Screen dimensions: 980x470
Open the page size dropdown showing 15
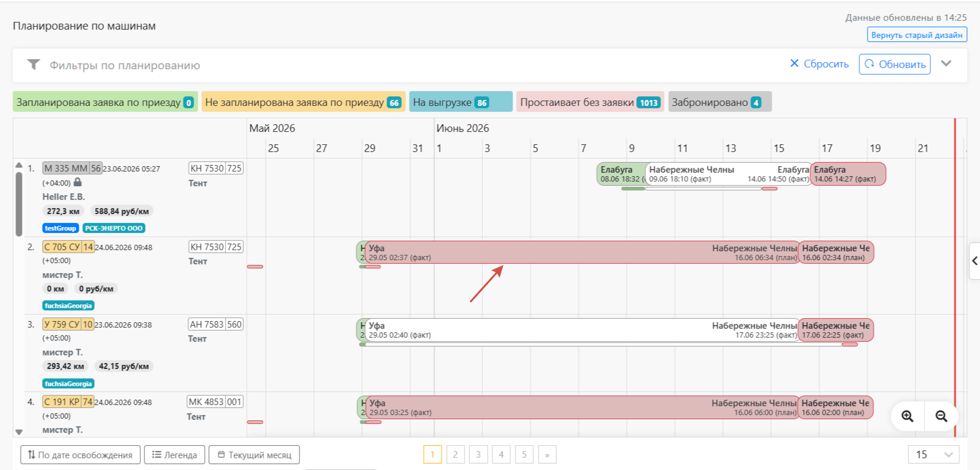[934, 455]
